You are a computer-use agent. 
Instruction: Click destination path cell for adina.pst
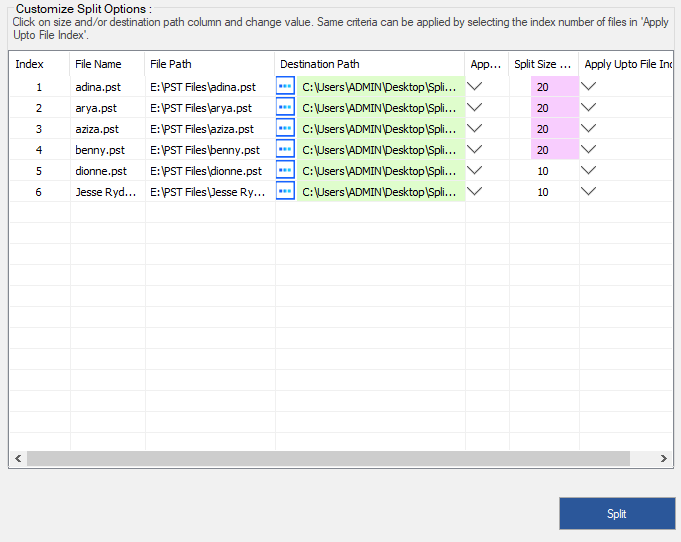[381, 86]
